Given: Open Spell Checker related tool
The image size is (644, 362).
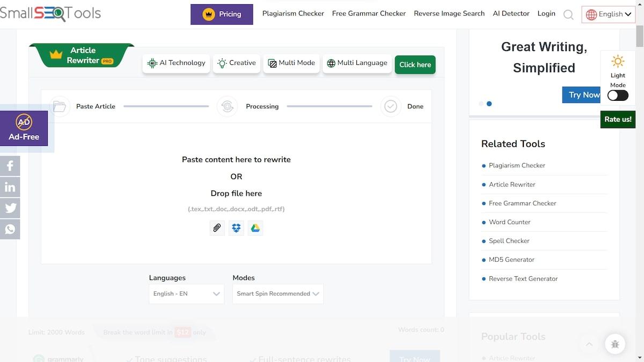Looking at the screenshot, I should coord(509,241).
